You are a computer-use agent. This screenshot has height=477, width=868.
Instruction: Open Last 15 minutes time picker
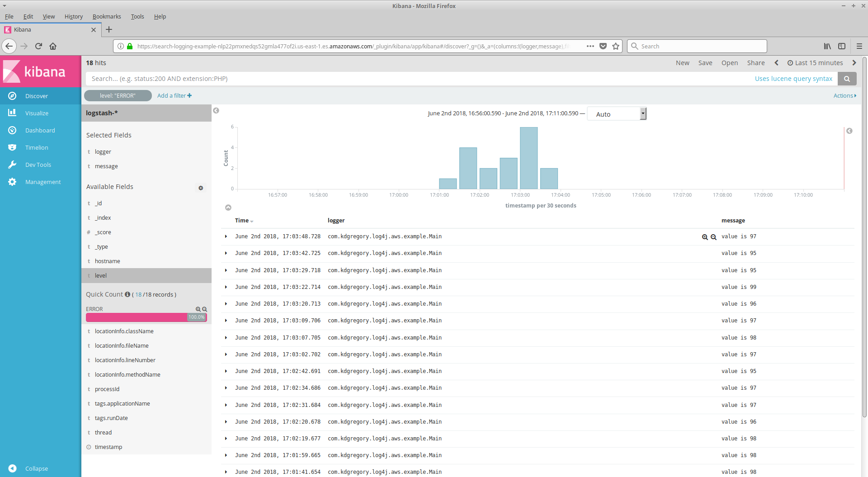pyautogui.click(x=815, y=63)
